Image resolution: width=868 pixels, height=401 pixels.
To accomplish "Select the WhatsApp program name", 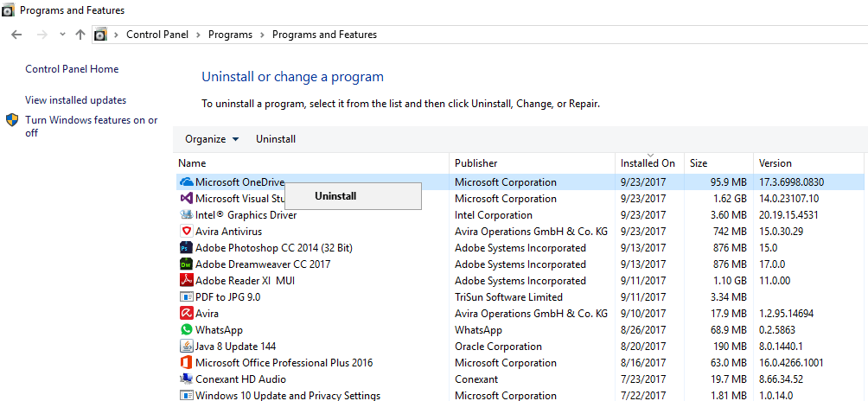I will click(220, 330).
